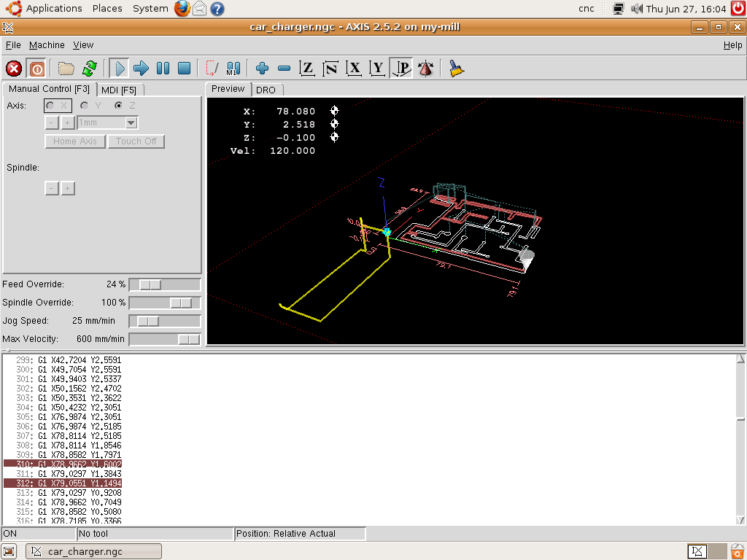The width and height of the screenshot is (747, 560).
Task: Zoom in the preview
Action: [x=262, y=69]
